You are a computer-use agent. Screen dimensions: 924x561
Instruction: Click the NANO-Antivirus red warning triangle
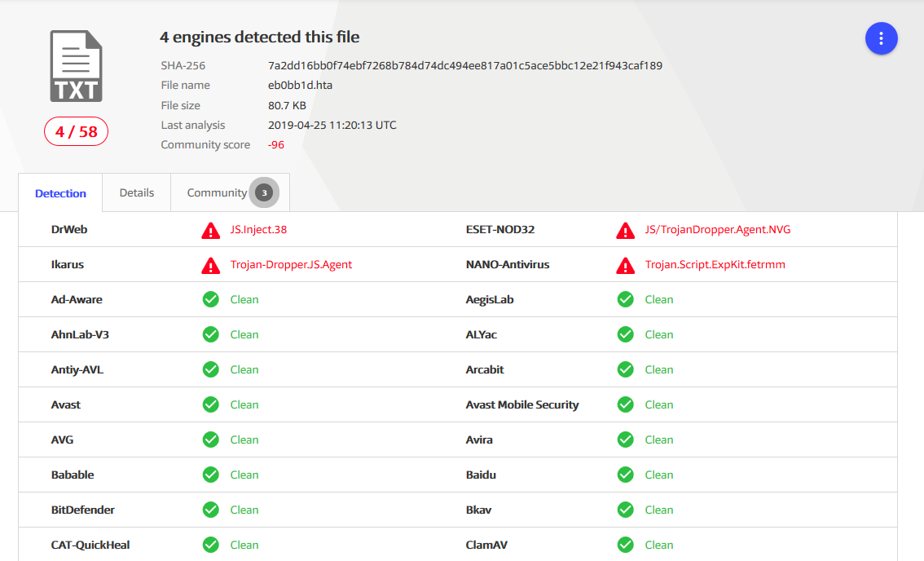pos(625,266)
